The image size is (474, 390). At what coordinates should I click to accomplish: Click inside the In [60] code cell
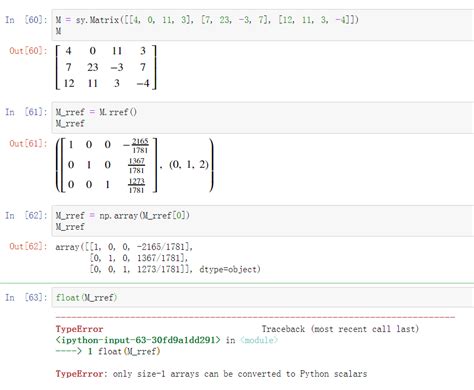point(263,25)
